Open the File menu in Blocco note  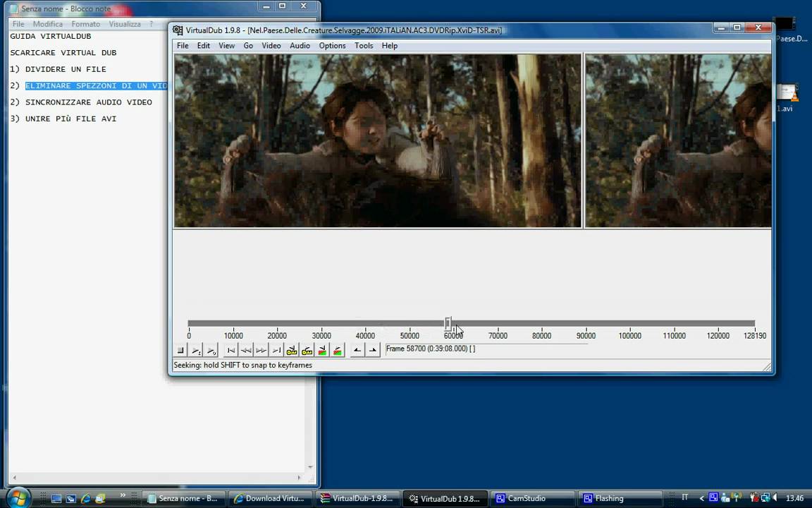click(x=18, y=24)
